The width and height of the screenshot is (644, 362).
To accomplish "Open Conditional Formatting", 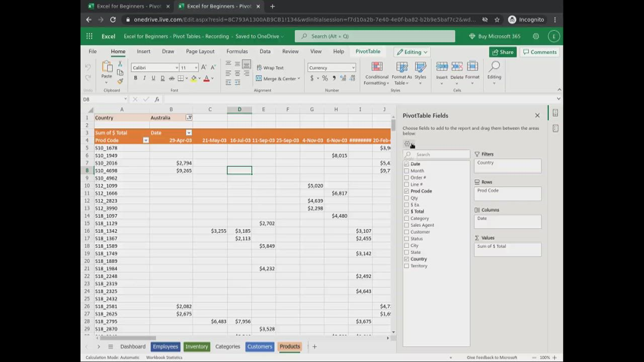I will tap(377, 73).
